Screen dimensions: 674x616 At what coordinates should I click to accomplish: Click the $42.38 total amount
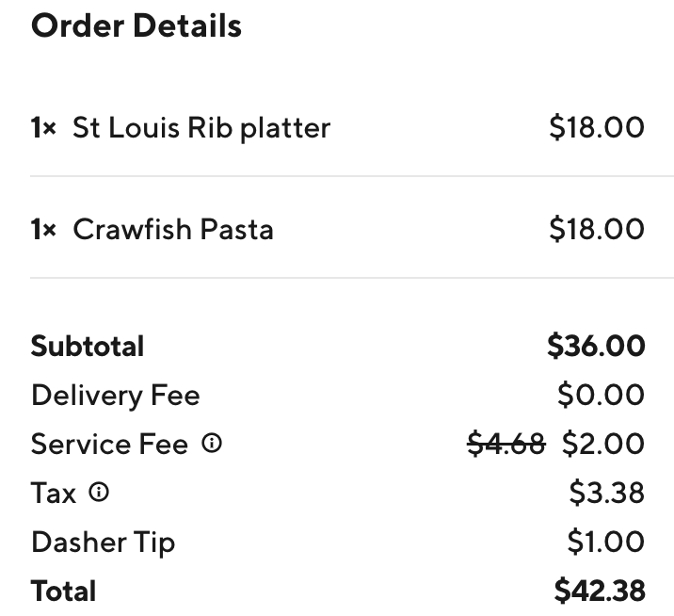(600, 591)
